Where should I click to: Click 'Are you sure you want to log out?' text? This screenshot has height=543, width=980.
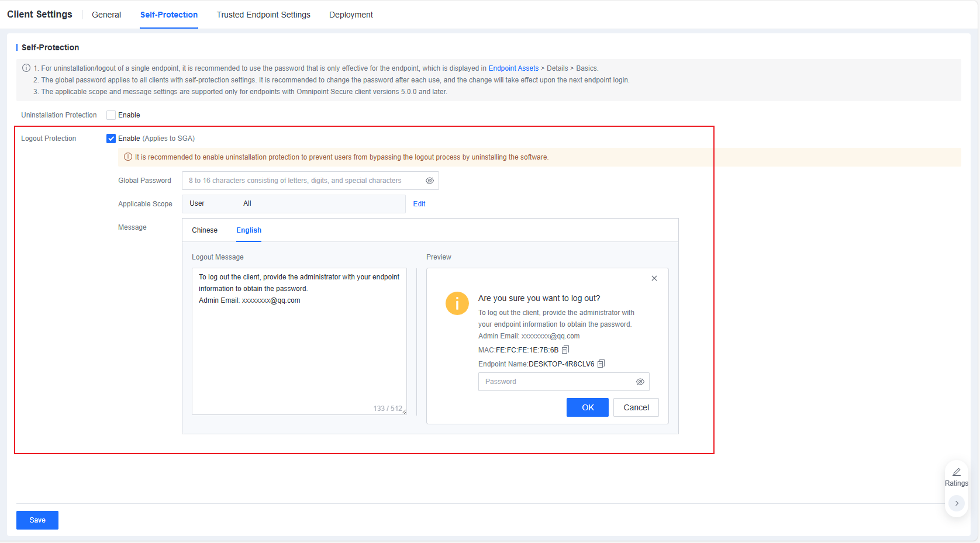pyautogui.click(x=539, y=298)
